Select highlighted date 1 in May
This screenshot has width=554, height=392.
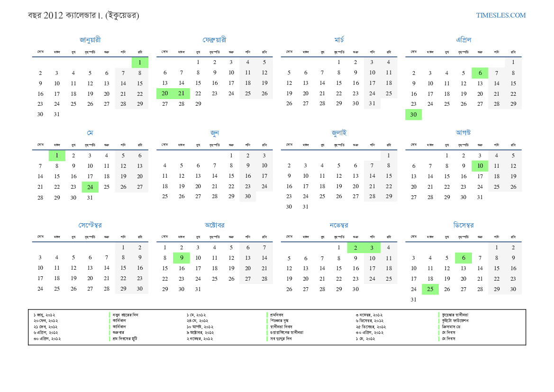pos(57,155)
